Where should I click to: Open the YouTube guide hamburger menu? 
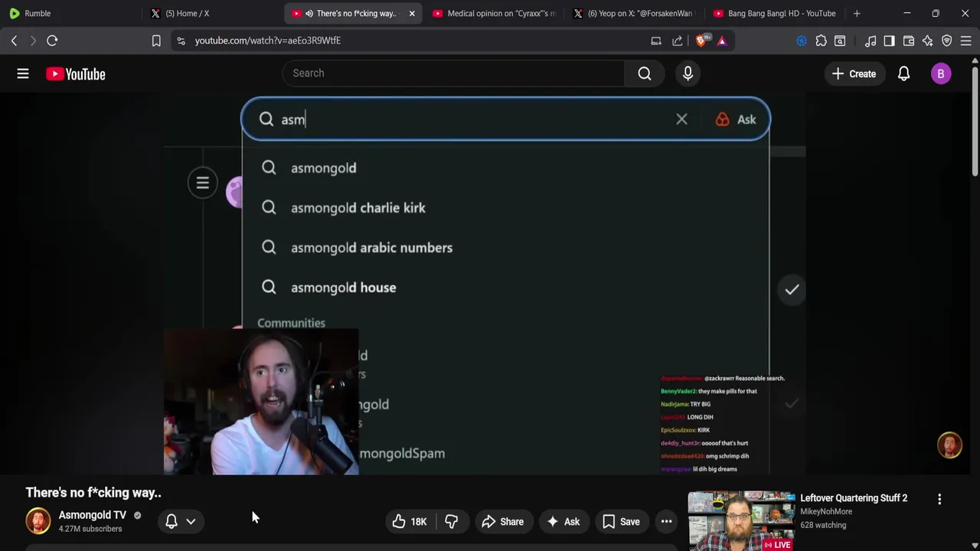tap(23, 73)
